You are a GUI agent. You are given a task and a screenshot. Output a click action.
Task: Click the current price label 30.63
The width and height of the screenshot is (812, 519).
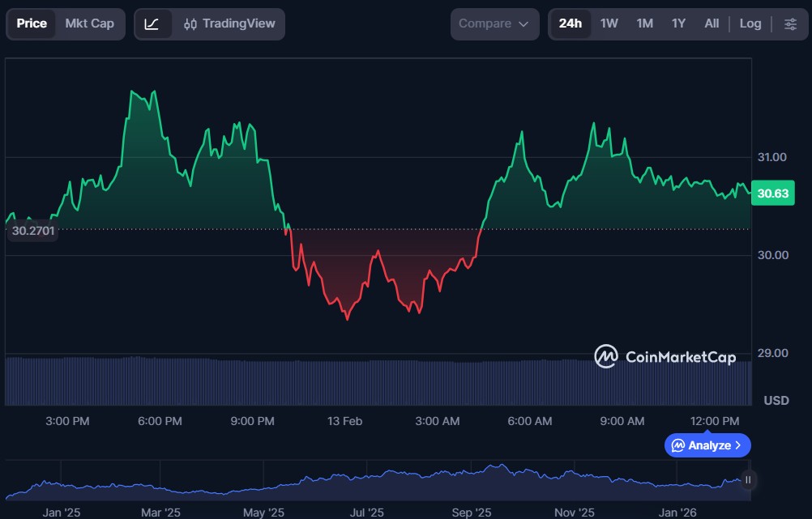pos(772,194)
